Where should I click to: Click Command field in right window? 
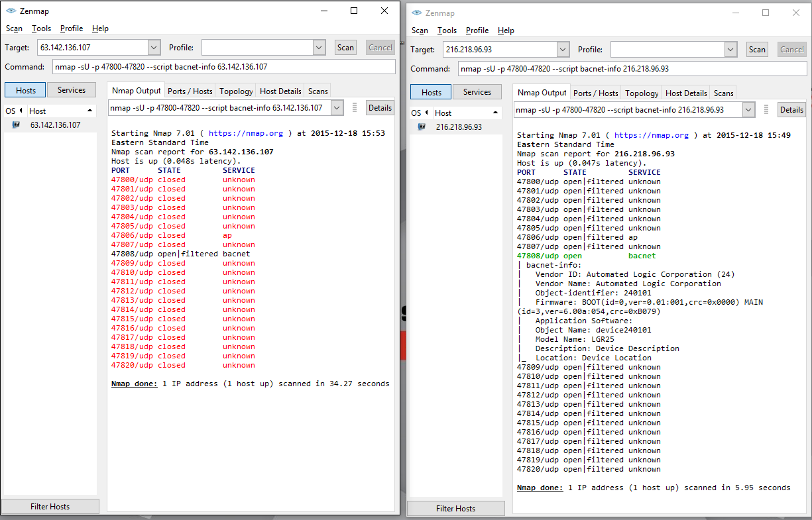tap(633, 69)
